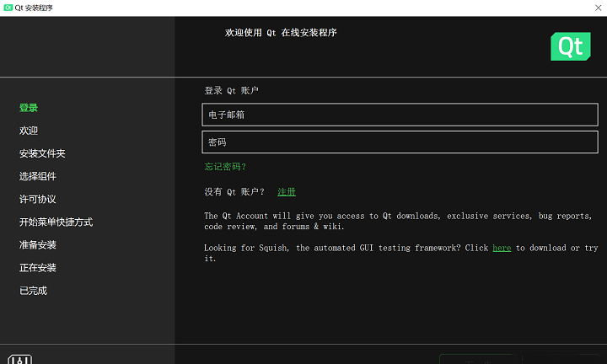This screenshot has width=607, height=364.
Task: Click the 'Looking for Squish' paragraph
Action: coord(401,253)
